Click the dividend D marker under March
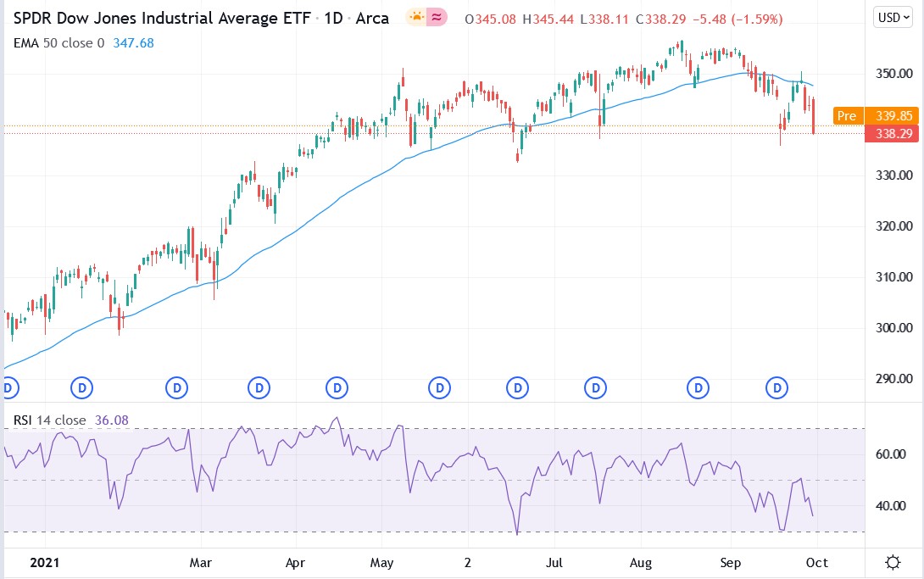The height and width of the screenshot is (579, 924). (x=175, y=387)
